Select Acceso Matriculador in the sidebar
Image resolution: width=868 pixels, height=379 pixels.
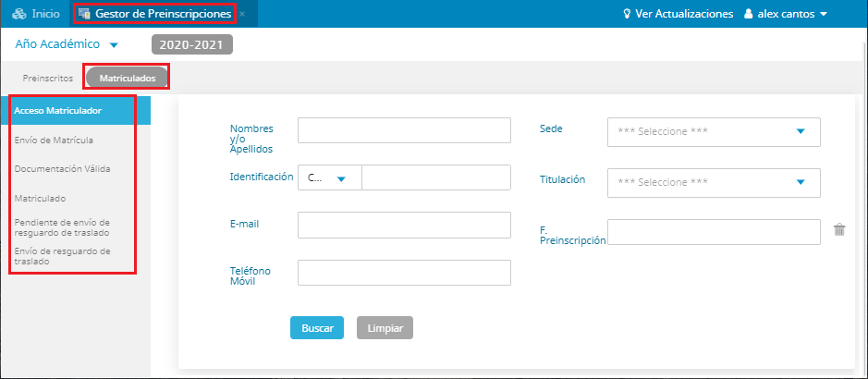pos(58,111)
